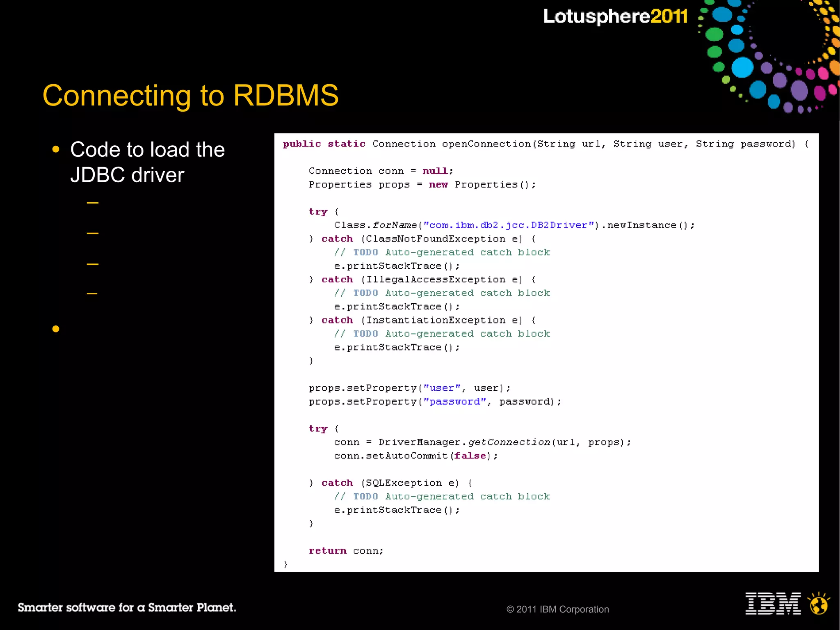This screenshot has width=840, height=630.
Task: Click the "Connecting to RDBMS" title
Action: pos(191,96)
